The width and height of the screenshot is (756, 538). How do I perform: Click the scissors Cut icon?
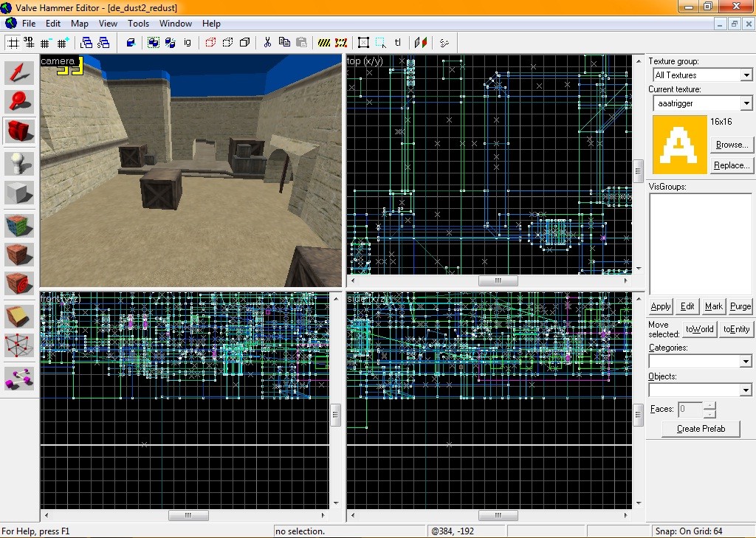click(267, 43)
